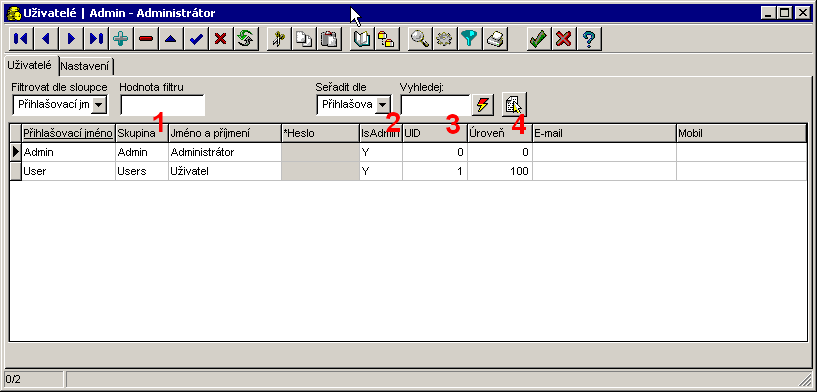The image size is (817, 392).
Task: Jump to the last record icon
Action: [96, 39]
